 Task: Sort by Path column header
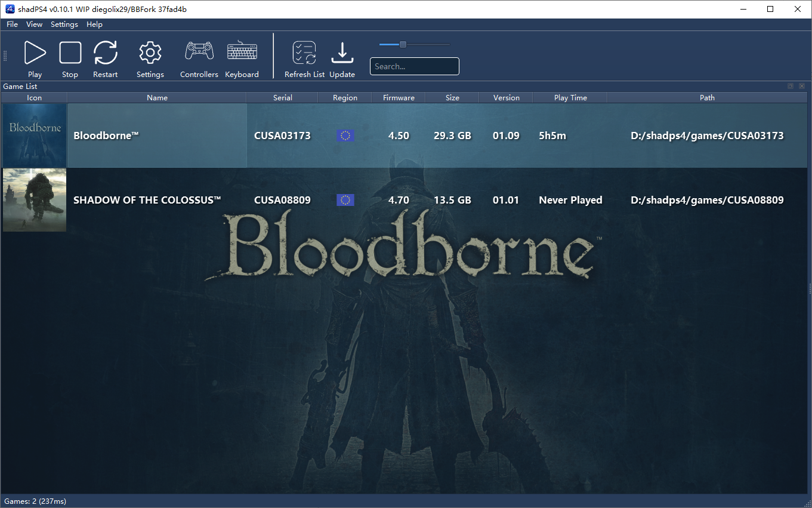click(708, 97)
